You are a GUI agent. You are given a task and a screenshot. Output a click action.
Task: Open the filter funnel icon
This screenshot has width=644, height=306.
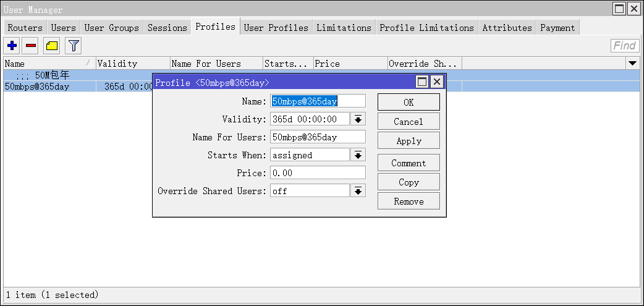(x=74, y=46)
